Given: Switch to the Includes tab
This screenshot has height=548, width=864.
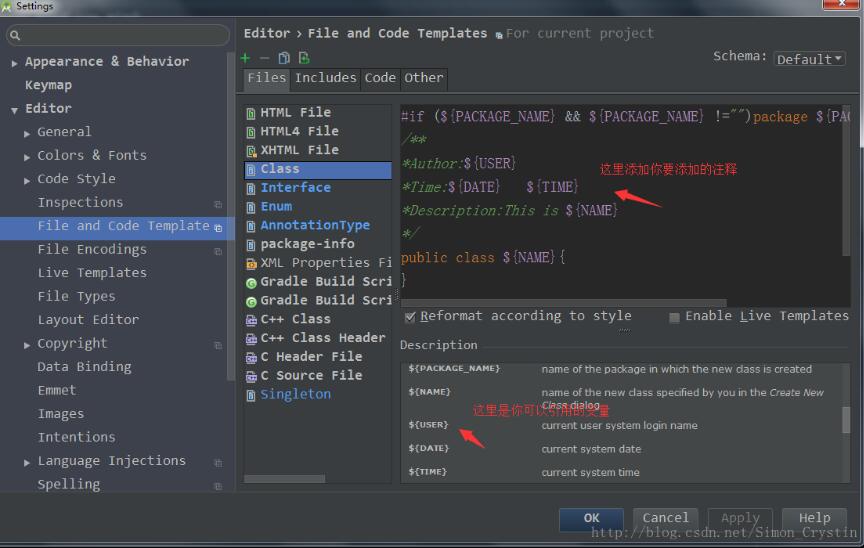Looking at the screenshot, I should point(325,78).
